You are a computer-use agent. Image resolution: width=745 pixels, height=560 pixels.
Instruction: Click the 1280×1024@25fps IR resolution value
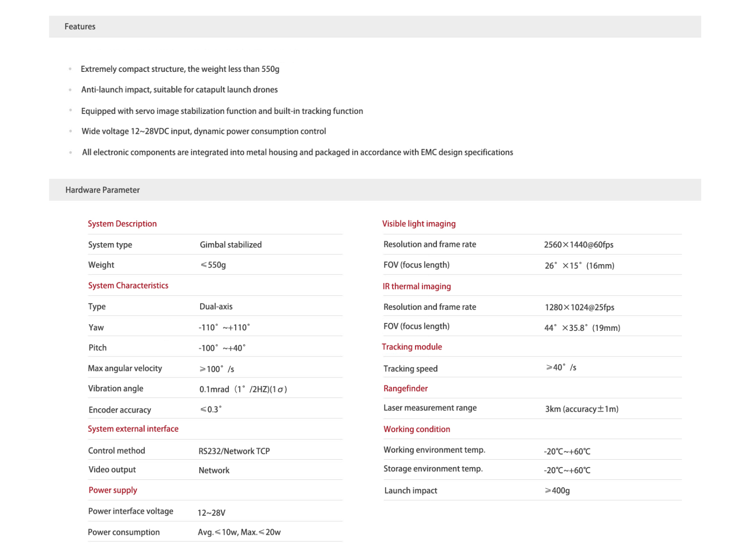pyautogui.click(x=579, y=307)
